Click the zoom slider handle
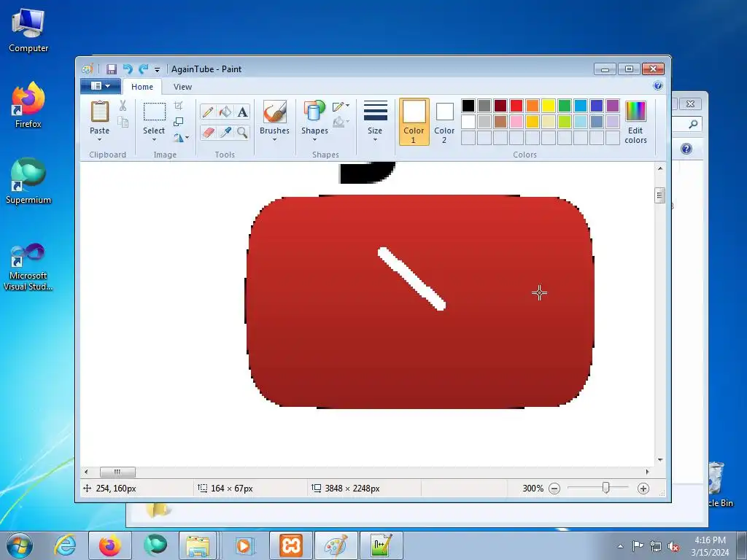The width and height of the screenshot is (747, 560). click(x=605, y=488)
